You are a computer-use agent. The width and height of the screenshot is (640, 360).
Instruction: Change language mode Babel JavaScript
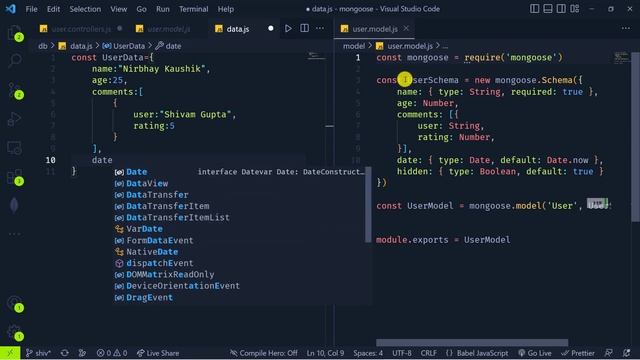(x=477, y=353)
